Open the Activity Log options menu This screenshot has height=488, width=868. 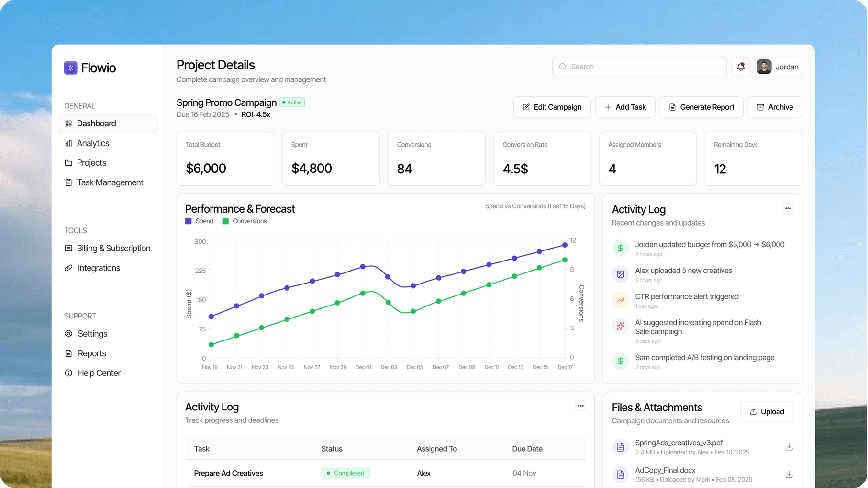pos(788,208)
